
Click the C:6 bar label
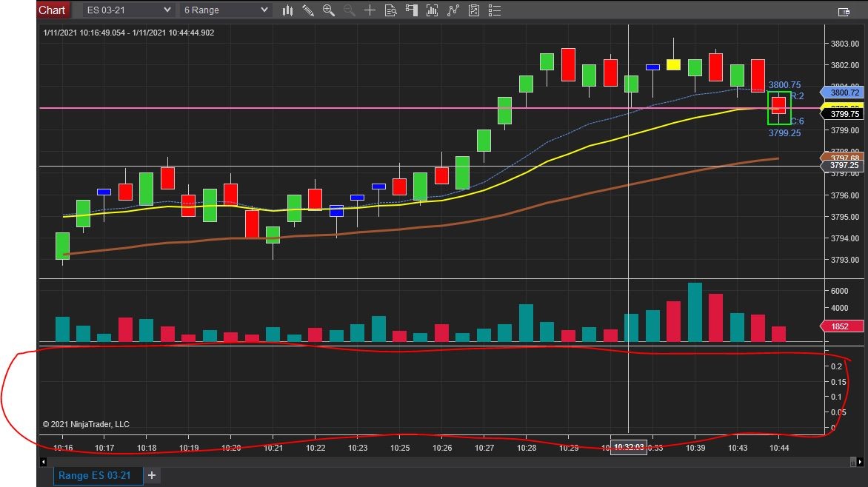[x=797, y=121]
